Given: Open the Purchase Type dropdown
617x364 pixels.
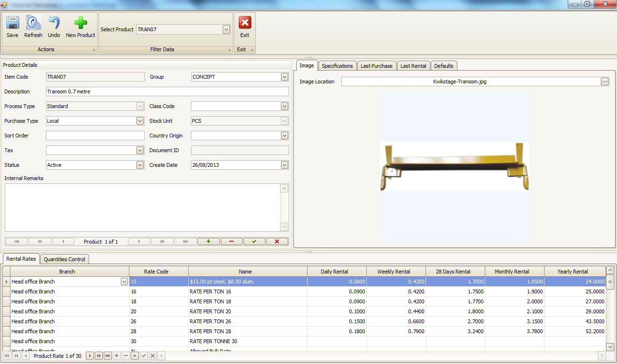Looking at the screenshot, I should [x=140, y=121].
